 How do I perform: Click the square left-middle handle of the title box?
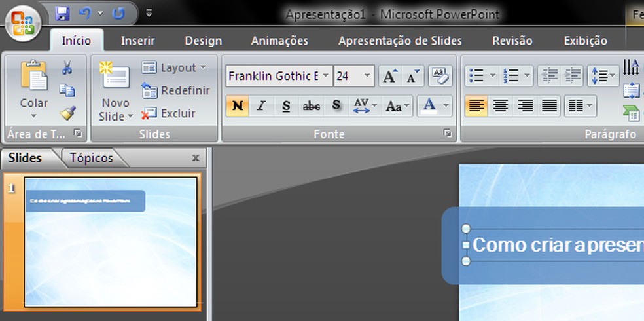click(466, 245)
